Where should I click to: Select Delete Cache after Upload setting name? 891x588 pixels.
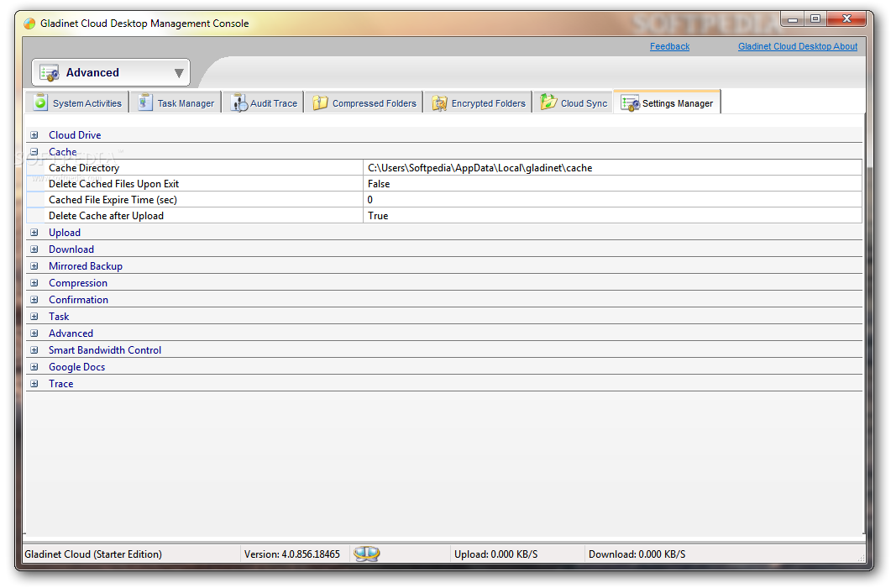pyautogui.click(x=107, y=216)
